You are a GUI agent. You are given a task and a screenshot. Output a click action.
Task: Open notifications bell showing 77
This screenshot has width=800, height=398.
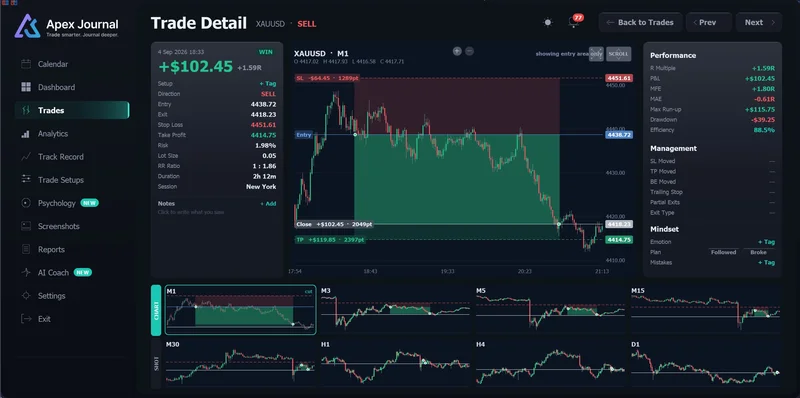(573, 22)
